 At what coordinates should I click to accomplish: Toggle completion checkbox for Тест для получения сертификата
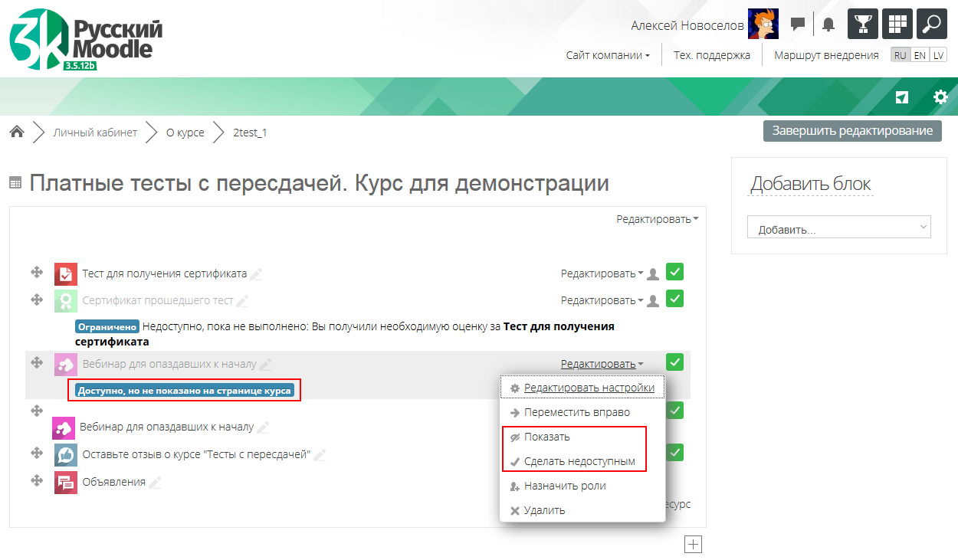click(x=674, y=272)
